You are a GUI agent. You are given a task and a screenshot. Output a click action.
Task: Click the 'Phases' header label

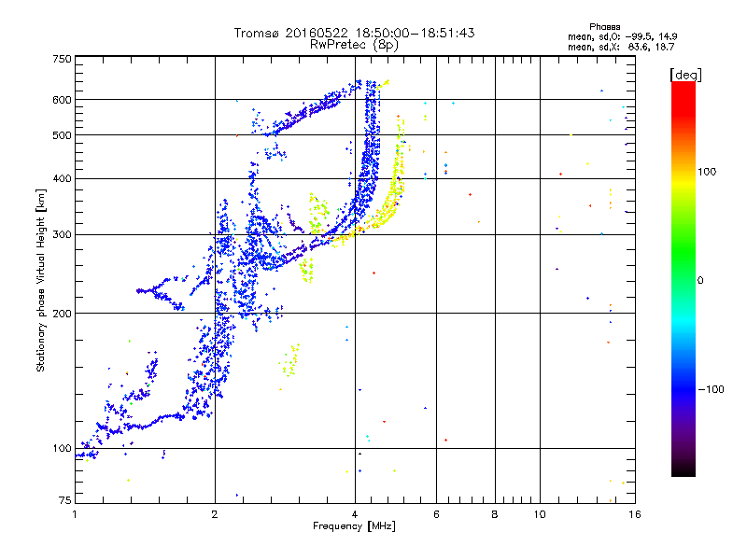[604, 27]
